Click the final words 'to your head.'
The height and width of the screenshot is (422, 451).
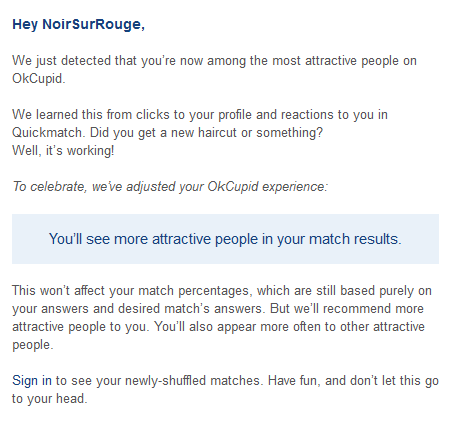point(50,399)
